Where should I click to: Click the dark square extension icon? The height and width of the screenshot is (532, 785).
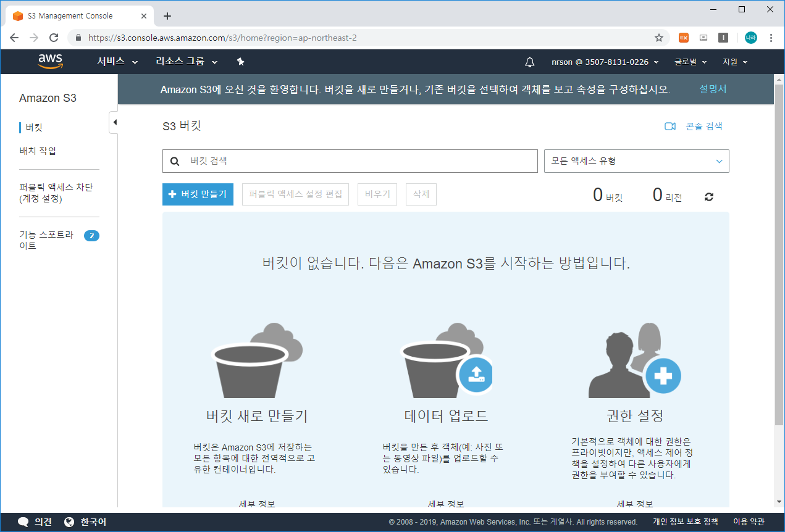723,38
